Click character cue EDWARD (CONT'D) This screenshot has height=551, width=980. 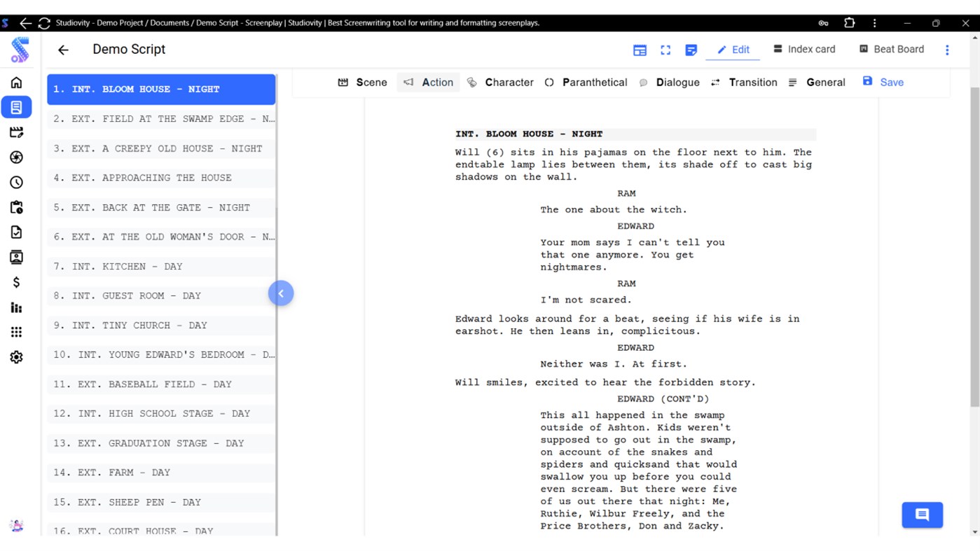click(663, 399)
